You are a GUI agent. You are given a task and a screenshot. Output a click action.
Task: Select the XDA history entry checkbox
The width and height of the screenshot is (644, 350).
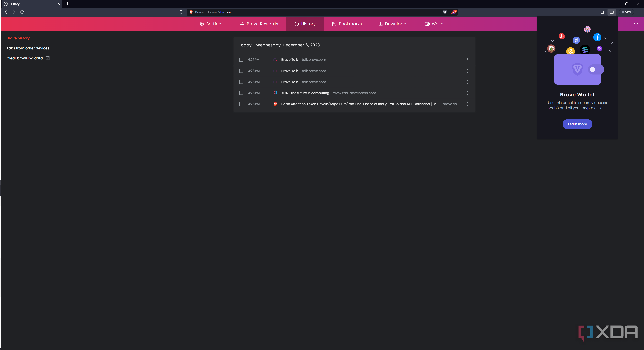click(241, 93)
